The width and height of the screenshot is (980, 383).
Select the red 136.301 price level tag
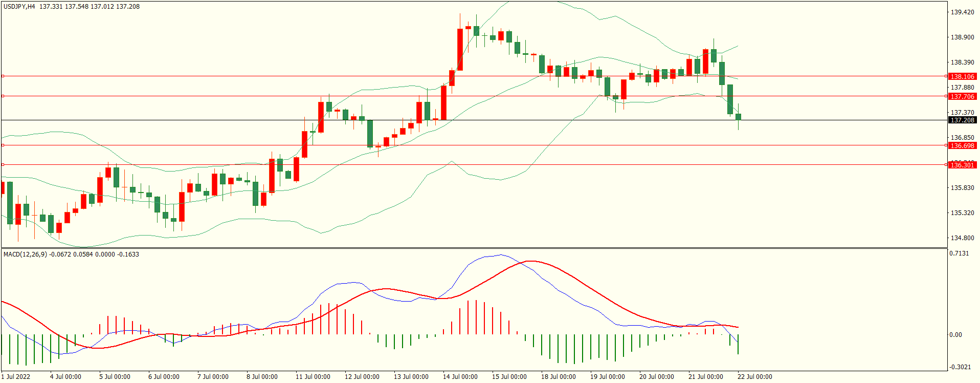click(x=962, y=165)
